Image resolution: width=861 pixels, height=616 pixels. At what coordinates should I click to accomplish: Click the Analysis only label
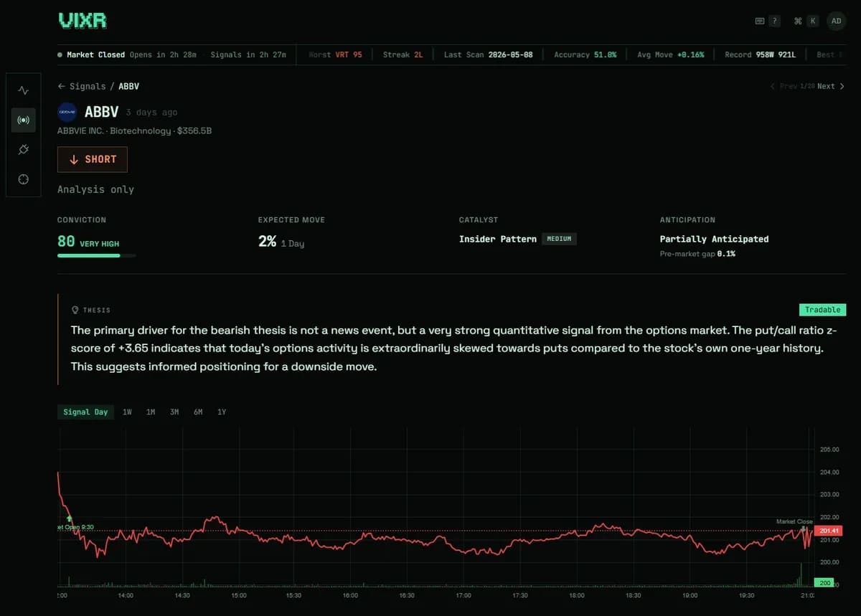[x=95, y=189]
